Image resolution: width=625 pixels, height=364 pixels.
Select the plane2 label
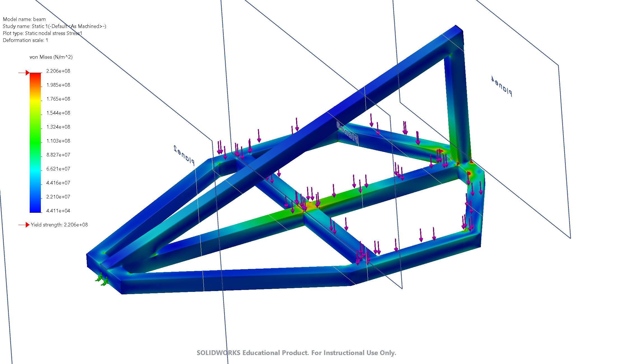coord(184,155)
